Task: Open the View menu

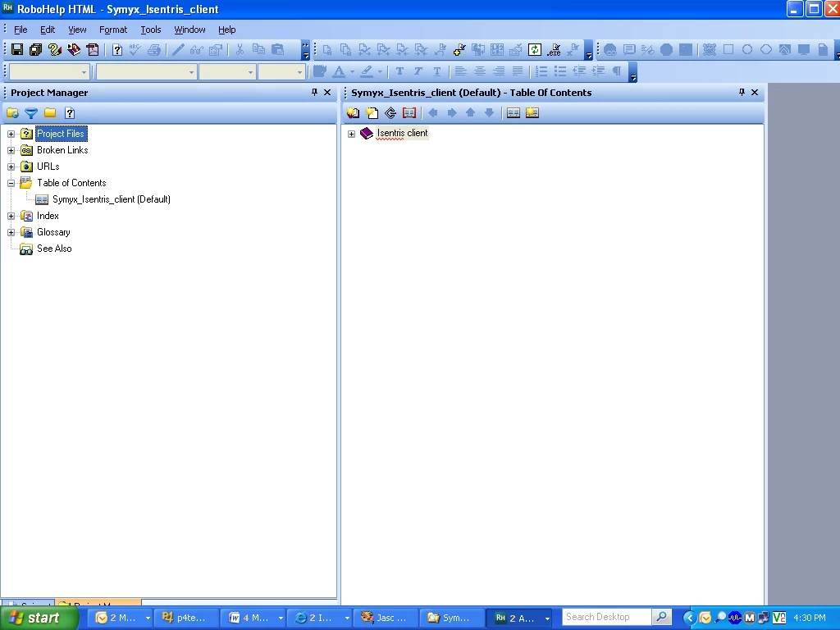Action: click(x=77, y=30)
